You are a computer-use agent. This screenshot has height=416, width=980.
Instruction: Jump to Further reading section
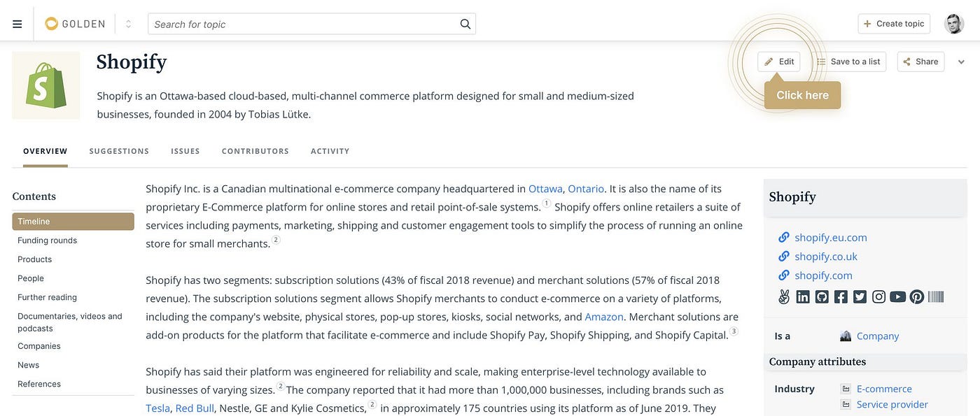coord(47,297)
